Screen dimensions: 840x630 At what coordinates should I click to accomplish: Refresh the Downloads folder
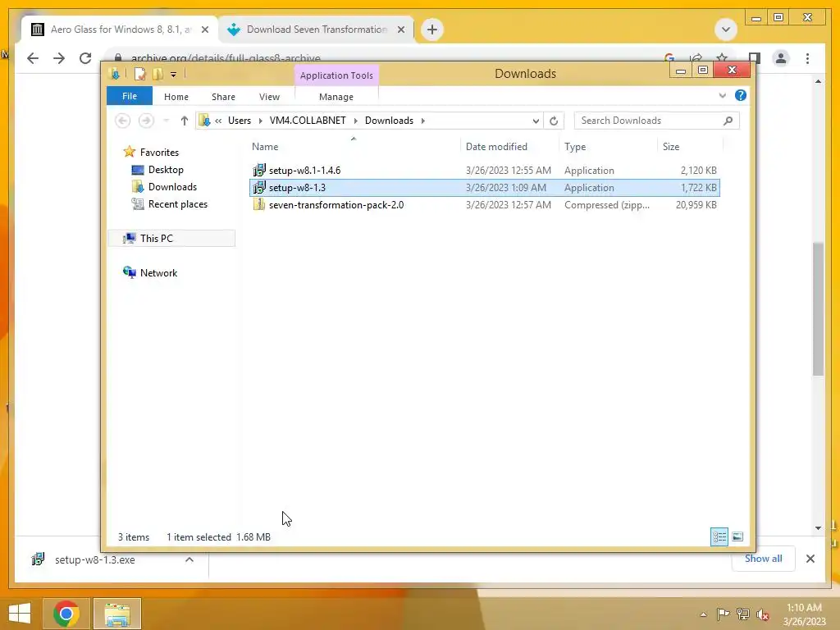tap(554, 121)
